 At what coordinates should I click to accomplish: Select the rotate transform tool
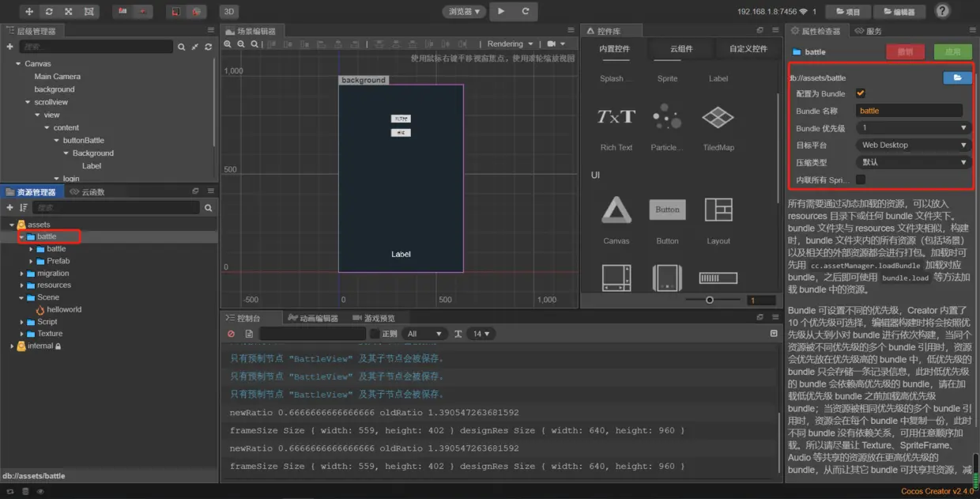pos(49,12)
